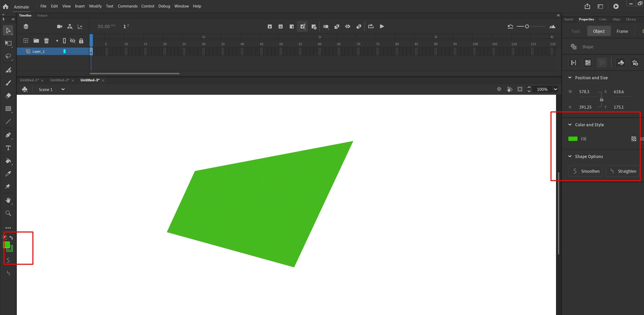
Task: Open the Modify menu
Action: coord(95,6)
